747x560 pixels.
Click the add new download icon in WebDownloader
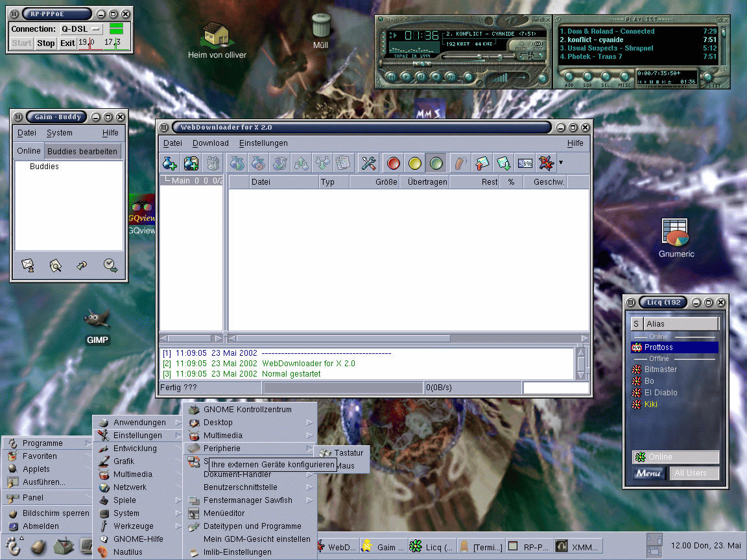[x=170, y=163]
